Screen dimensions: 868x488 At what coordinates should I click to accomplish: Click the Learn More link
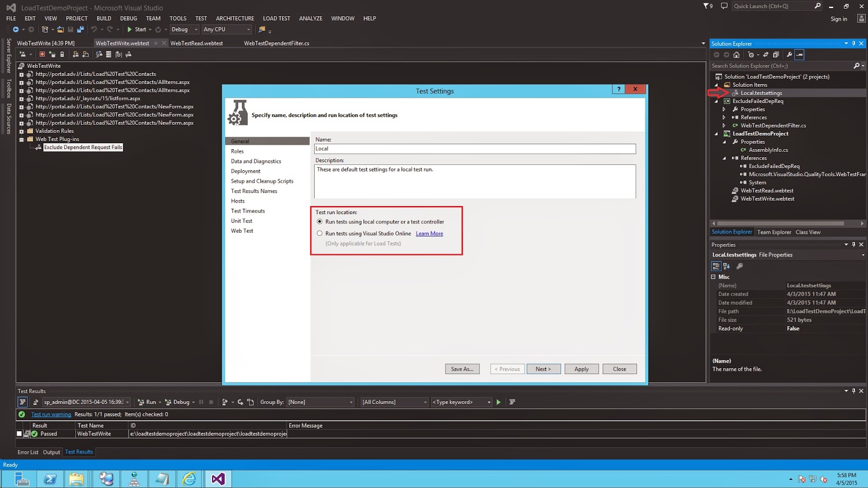click(429, 233)
